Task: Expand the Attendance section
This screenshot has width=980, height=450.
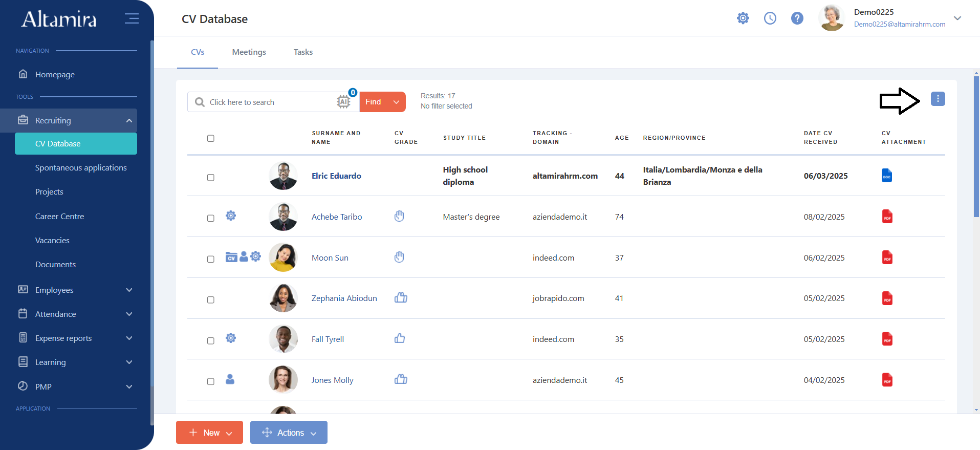Action: tap(129, 314)
